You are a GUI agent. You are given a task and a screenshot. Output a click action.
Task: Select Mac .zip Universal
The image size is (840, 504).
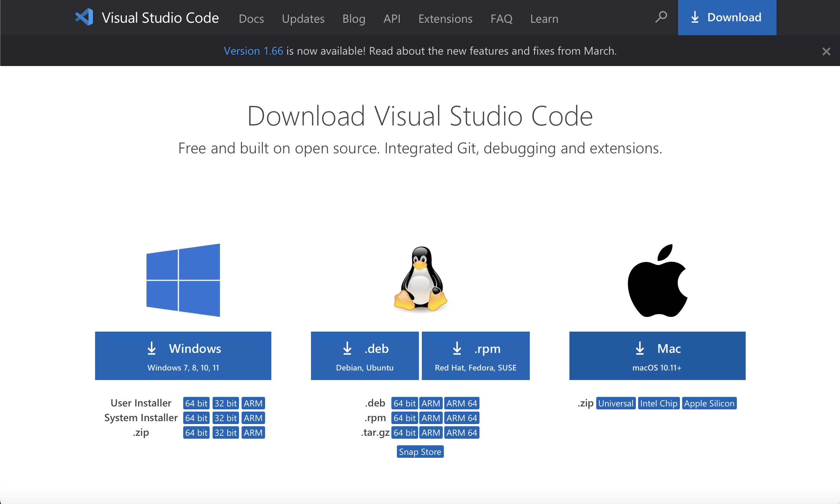coord(616,403)
